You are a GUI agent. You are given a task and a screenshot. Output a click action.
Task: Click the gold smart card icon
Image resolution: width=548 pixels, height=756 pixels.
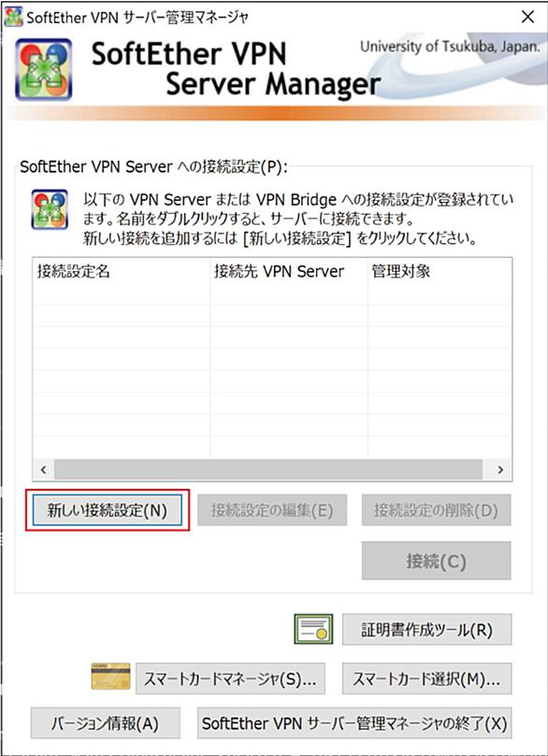pos(110,677)
